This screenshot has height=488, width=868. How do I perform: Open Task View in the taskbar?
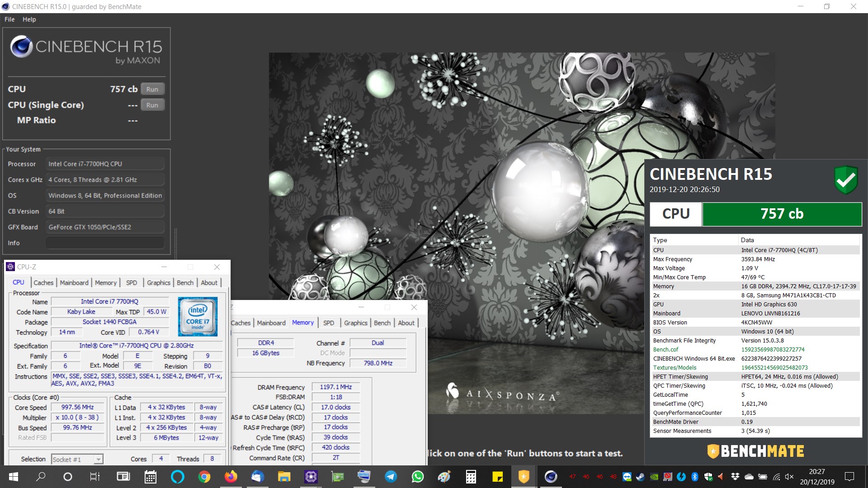[x=95, y=477]
